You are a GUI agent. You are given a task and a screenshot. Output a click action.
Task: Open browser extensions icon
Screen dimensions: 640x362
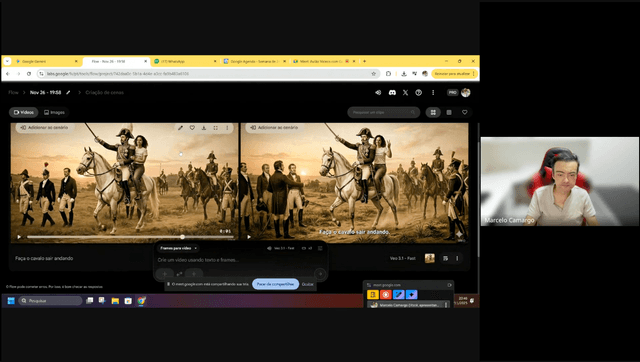pos(388,74)
